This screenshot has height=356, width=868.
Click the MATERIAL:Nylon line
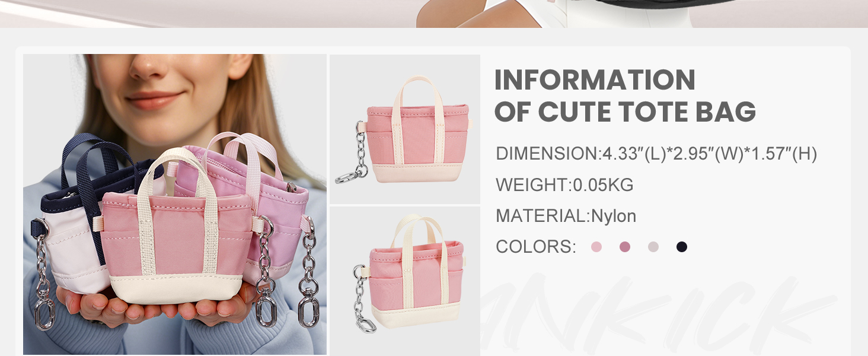[x=566, y=216]
